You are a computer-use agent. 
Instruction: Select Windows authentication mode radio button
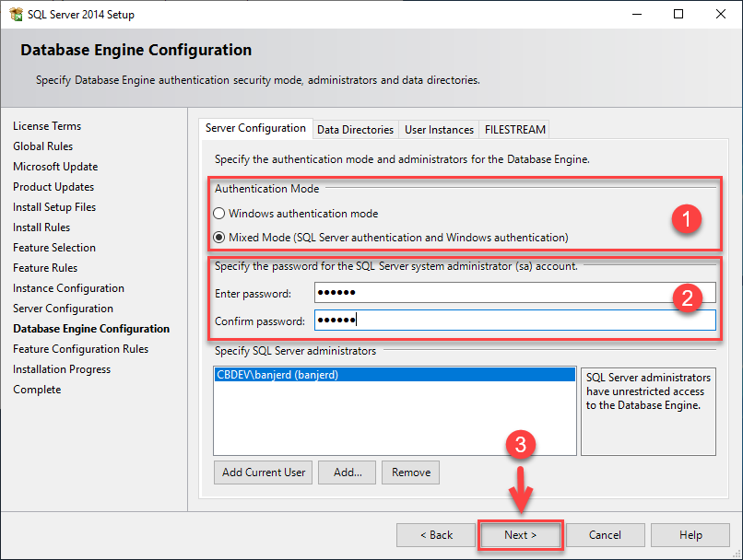[218, 214]
